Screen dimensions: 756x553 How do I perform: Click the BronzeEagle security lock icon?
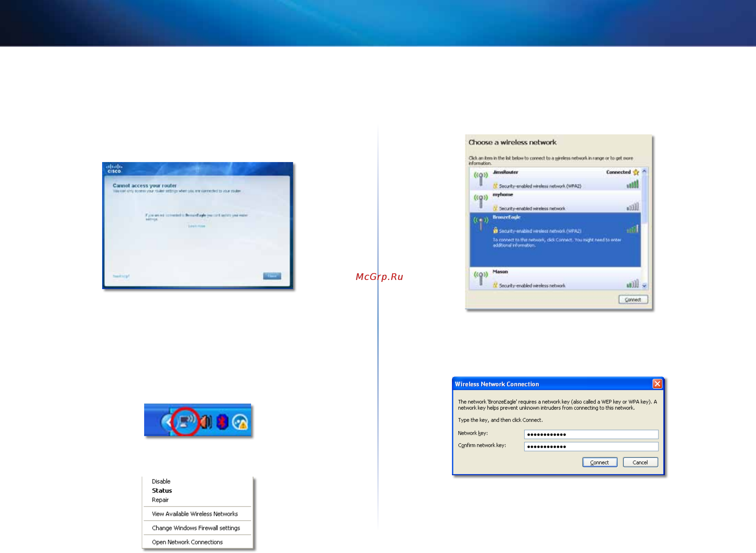(495, 230)
